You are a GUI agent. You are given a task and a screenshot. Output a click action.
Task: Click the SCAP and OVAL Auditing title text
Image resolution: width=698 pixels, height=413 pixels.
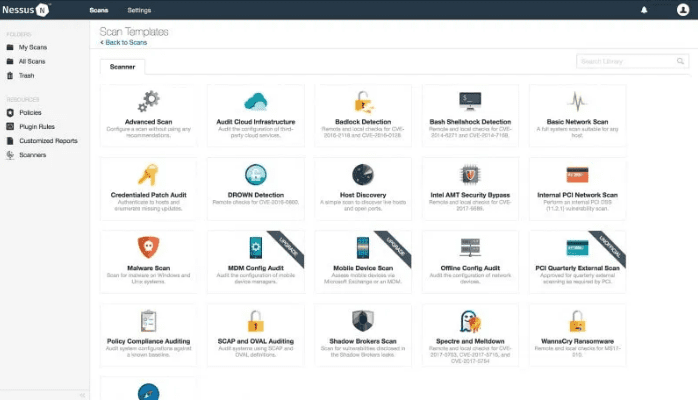[x=256, y=341]
